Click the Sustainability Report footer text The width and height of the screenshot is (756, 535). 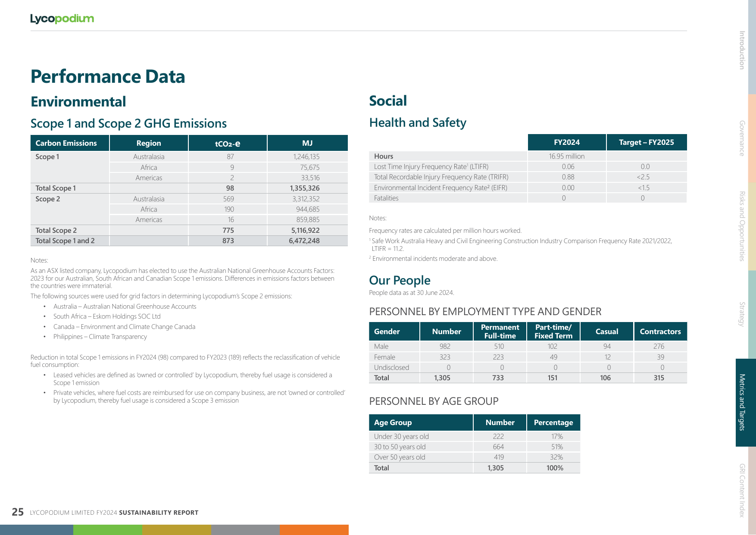(159, 513)
